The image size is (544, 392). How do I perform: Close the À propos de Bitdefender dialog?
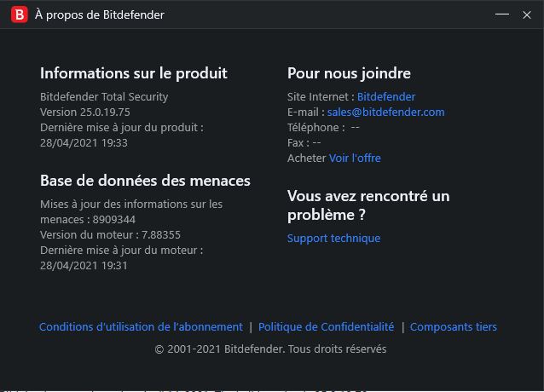[528, 14]
